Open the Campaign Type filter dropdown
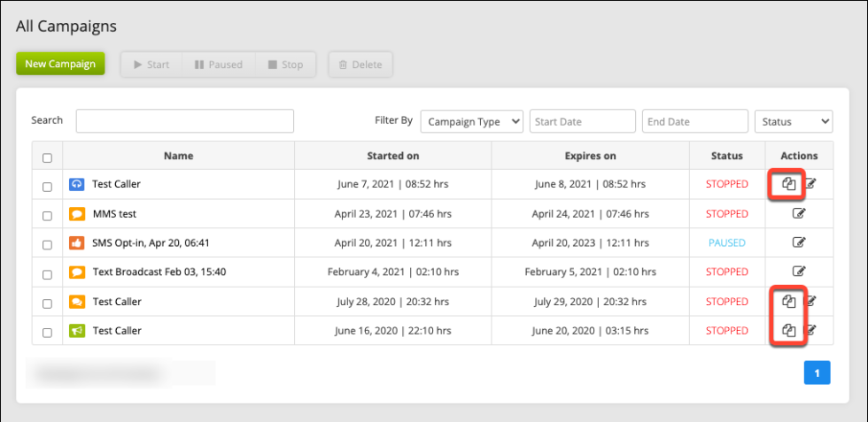868x422 pixels. pos(471,121)
